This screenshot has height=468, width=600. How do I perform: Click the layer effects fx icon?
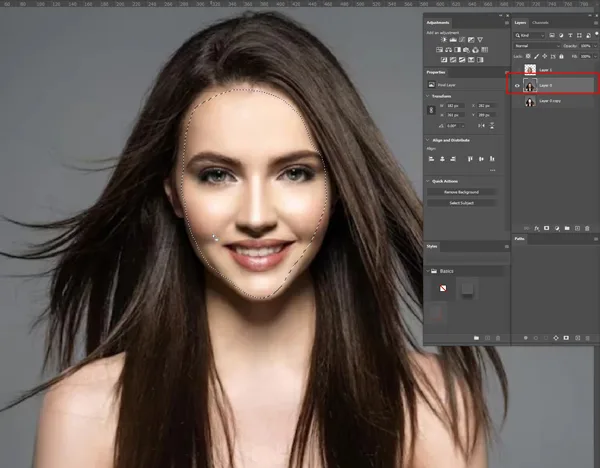537,229
